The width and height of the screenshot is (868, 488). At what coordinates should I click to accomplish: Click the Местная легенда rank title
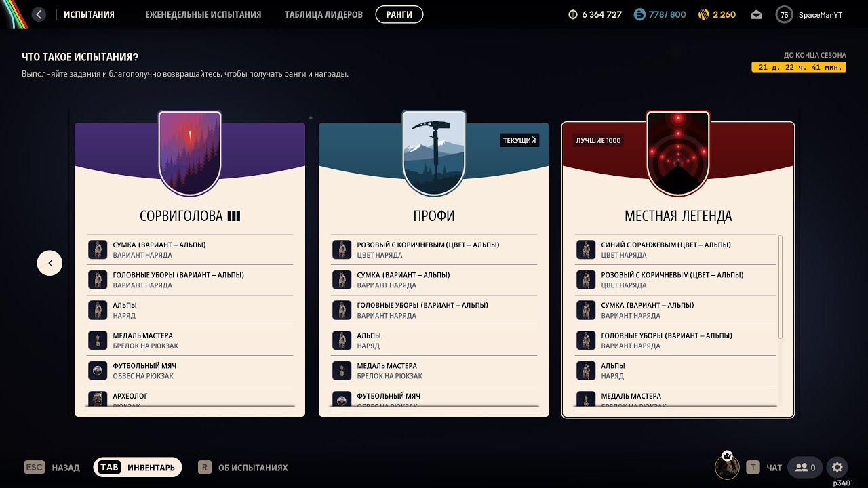coord(678,216)
